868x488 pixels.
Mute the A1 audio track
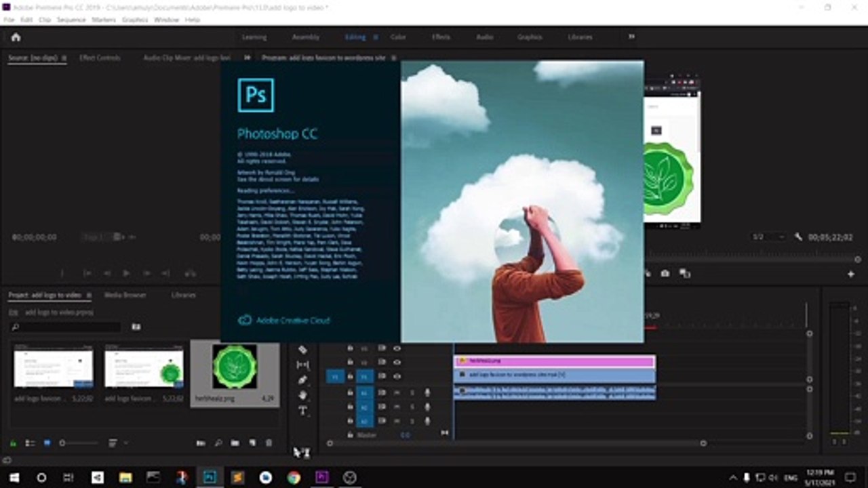(x=397, y=392)
